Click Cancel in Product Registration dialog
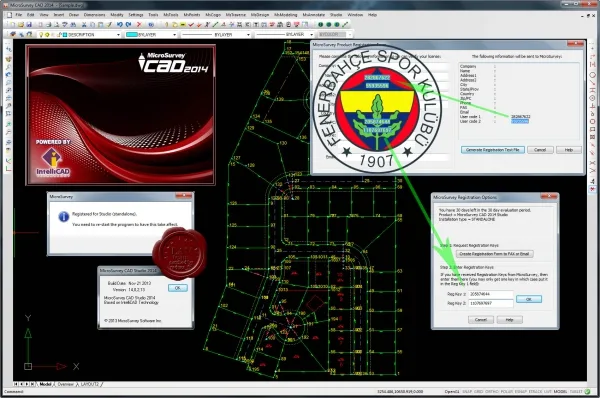600x398 pixels. (x=540, y=150)
